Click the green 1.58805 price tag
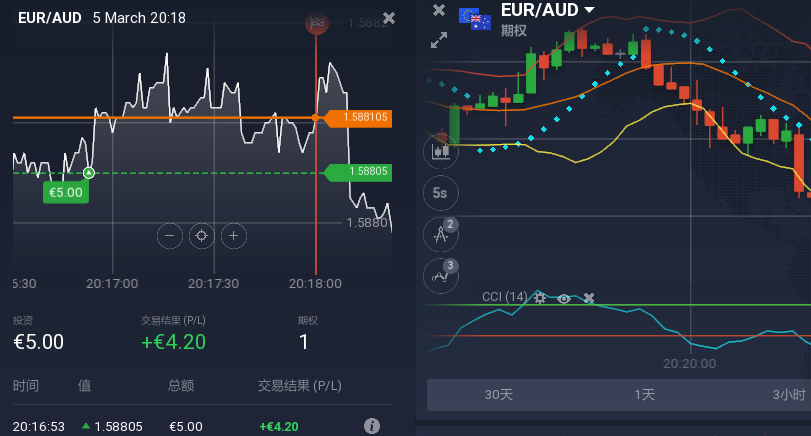The height and width of the screenshot is (436, 811). click(x=358, y=172)
